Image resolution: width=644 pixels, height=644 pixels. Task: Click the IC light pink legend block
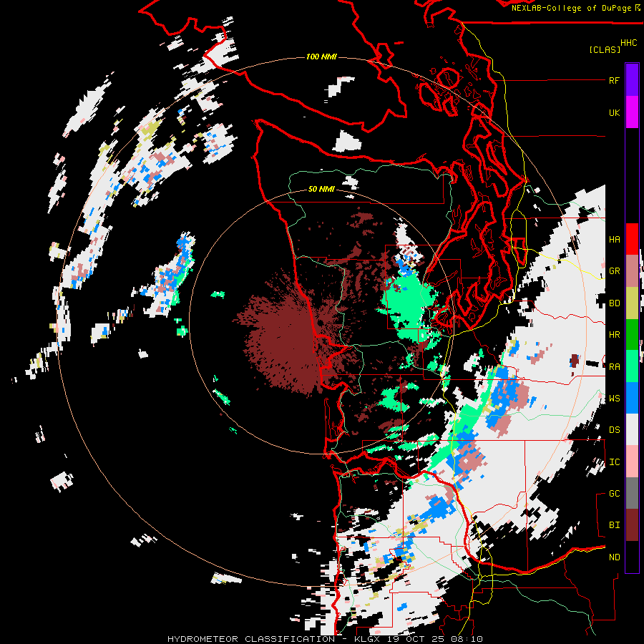pos(632,462)
